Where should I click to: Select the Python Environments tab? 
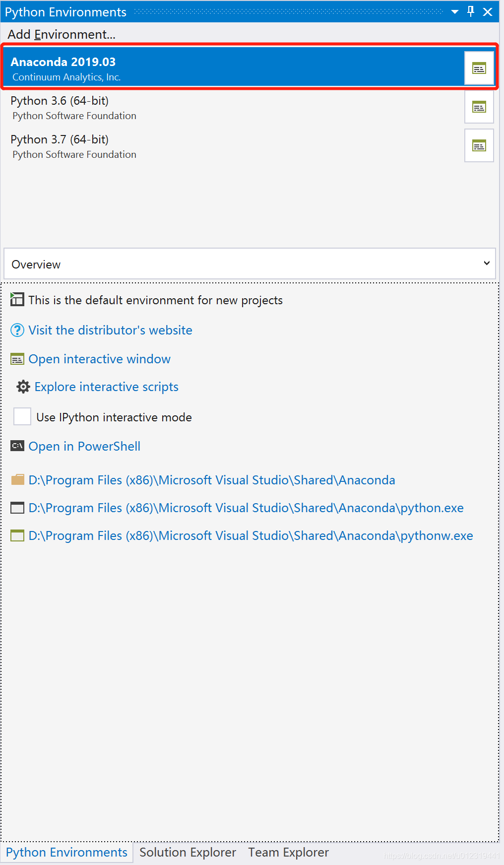click(66, 852)
